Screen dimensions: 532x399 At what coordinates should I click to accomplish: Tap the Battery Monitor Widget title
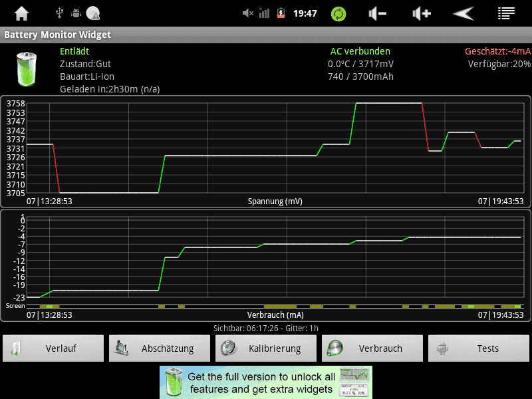57,35
